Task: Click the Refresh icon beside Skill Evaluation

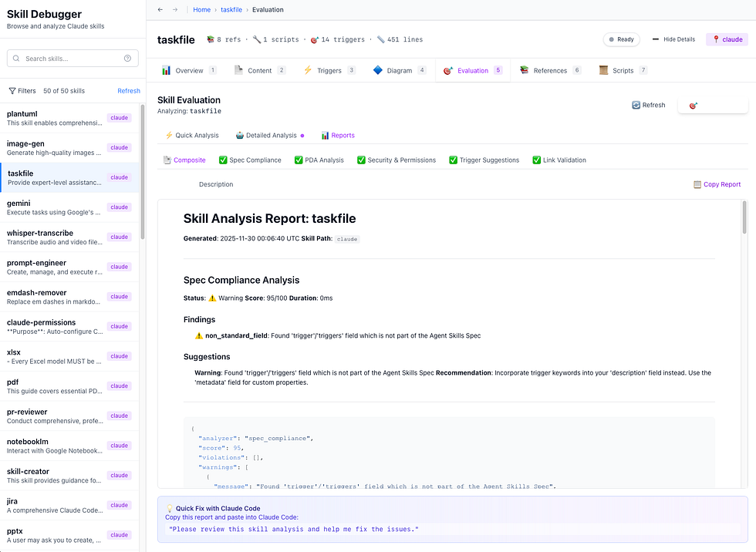Action: pos(636,106)
